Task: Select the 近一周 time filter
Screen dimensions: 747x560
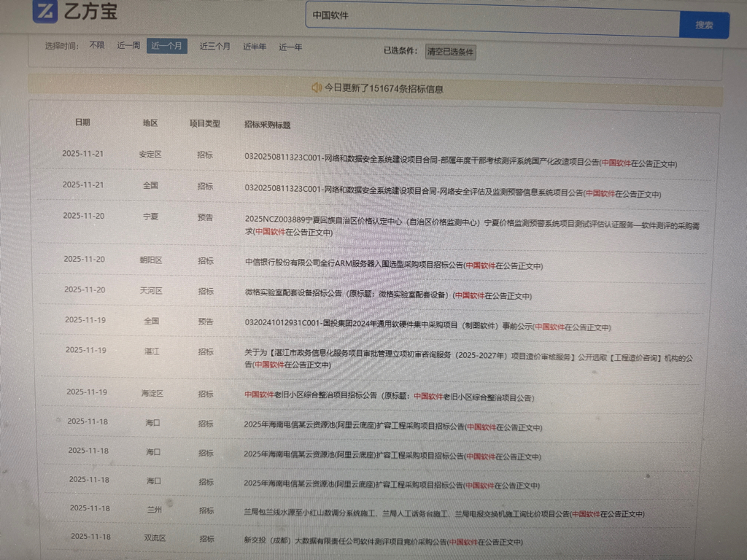Action: click(x=128, y=46)
